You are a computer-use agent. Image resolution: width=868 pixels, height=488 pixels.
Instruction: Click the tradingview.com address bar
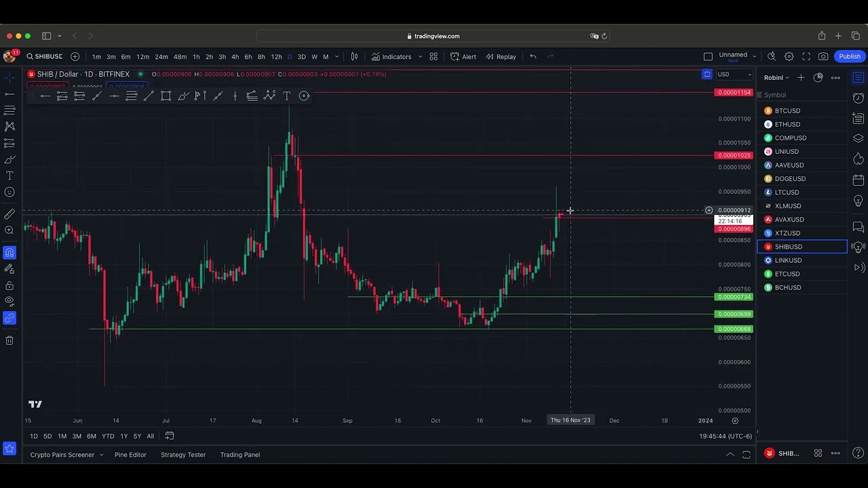pyautogui.click(x=434, y=36)
